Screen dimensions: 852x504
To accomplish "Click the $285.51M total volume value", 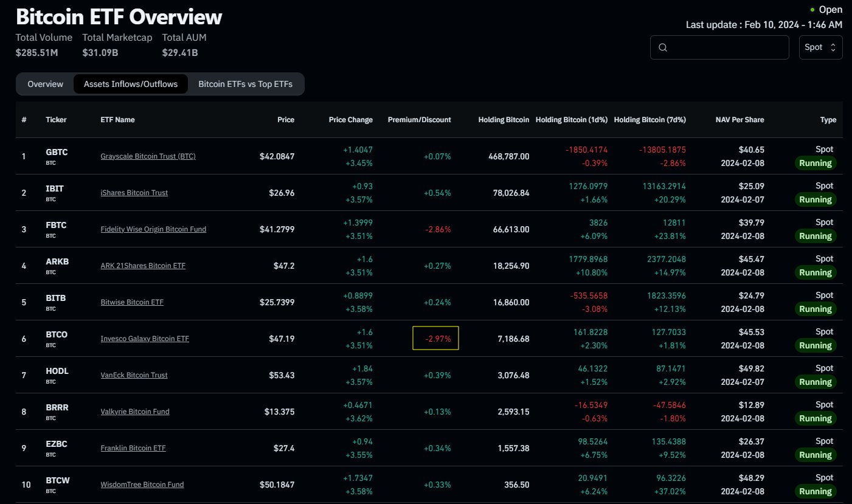I will pyautogui.click(x=37, y=52).
